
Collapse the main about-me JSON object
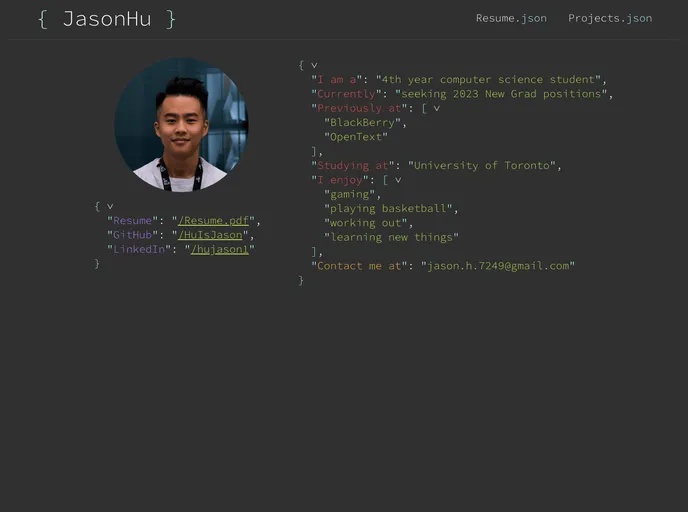[314, 65]
